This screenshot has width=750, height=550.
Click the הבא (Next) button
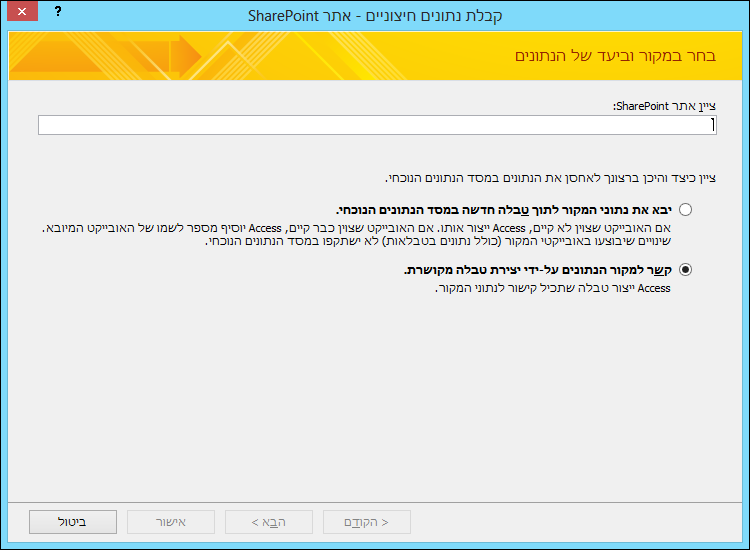click(x=269, y=522)
